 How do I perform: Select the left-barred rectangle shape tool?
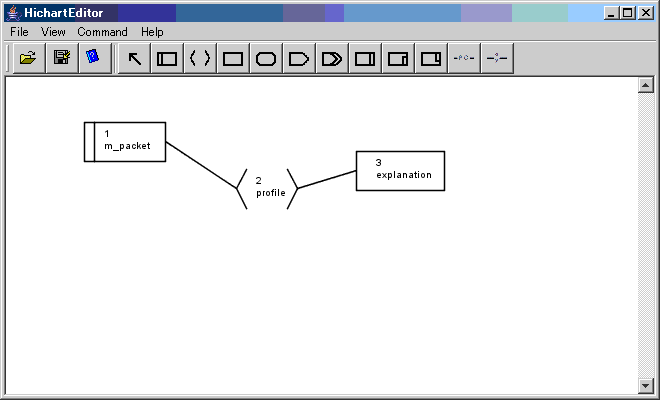pos(167,59)
